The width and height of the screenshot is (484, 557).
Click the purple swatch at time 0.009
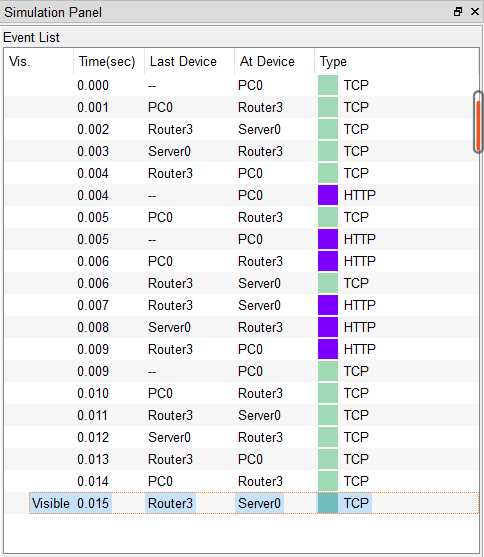point(328,349)
